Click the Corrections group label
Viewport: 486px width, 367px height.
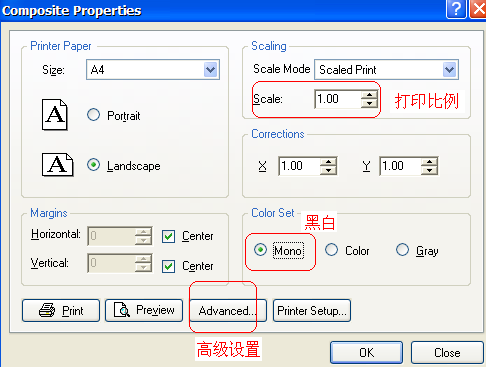tap(278, 134)
